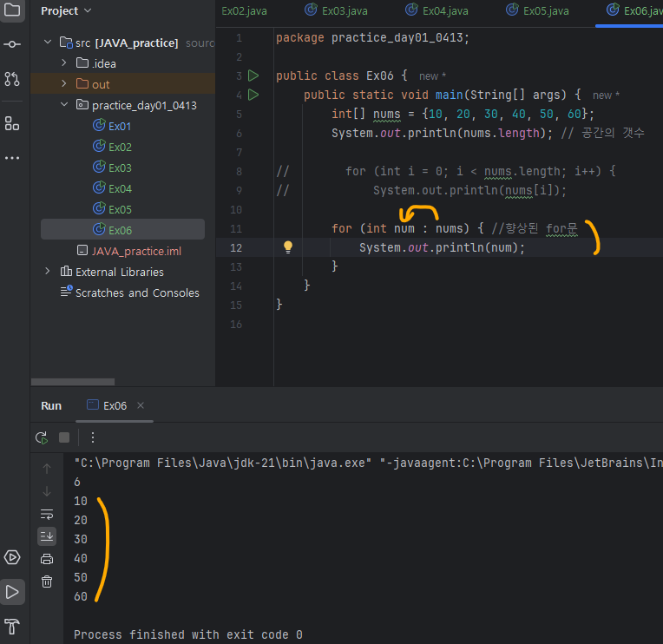Collapse the practice_day01_0413 package
This screenshot has height=644, width=663.
[x=64, y=104]
